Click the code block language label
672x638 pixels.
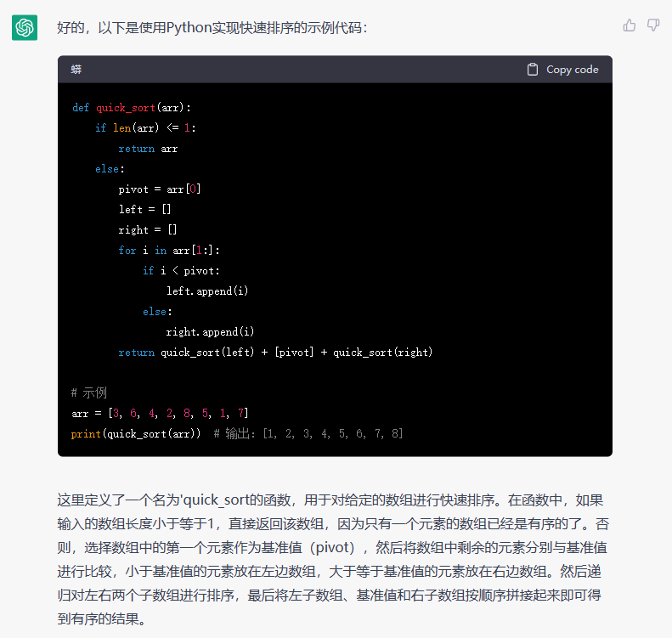76,70
